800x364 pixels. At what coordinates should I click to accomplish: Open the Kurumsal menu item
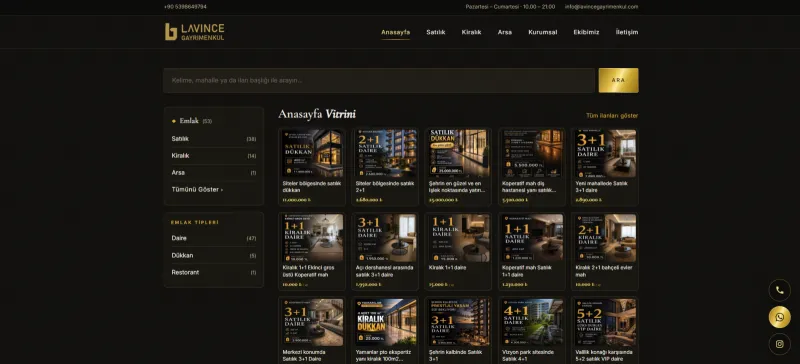(x=542, y=32)
